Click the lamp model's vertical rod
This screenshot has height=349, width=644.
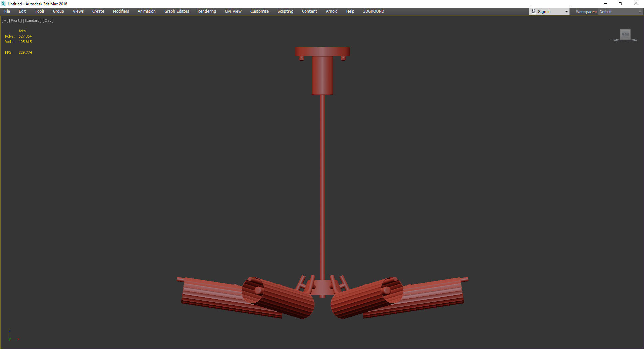323,186
